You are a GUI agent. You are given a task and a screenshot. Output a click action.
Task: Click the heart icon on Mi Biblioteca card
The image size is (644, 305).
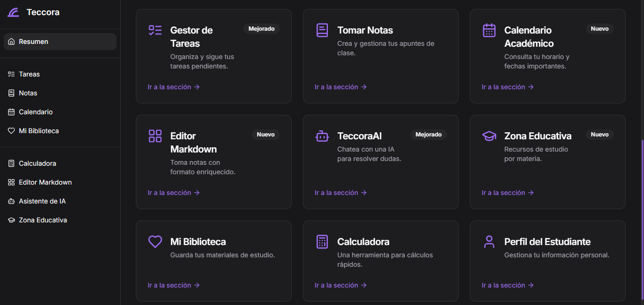point(155,242)
